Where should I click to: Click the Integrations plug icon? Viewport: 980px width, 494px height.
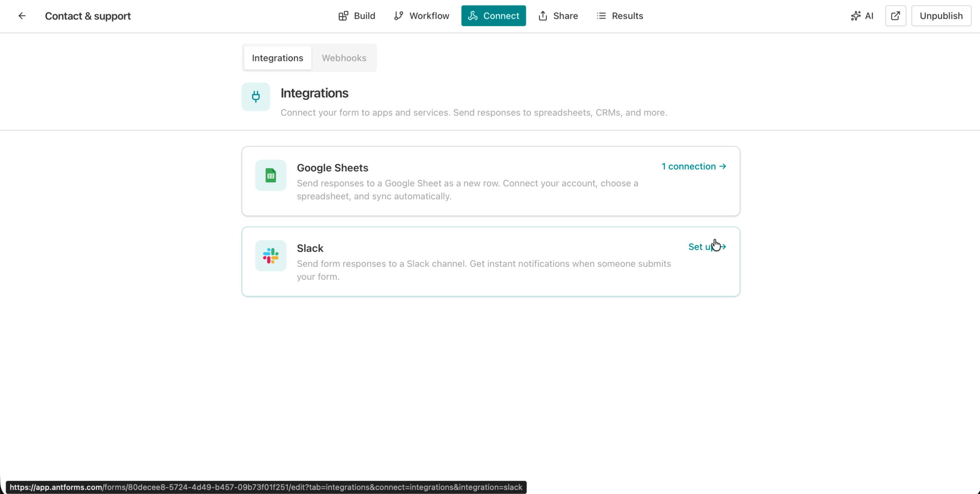255,97
